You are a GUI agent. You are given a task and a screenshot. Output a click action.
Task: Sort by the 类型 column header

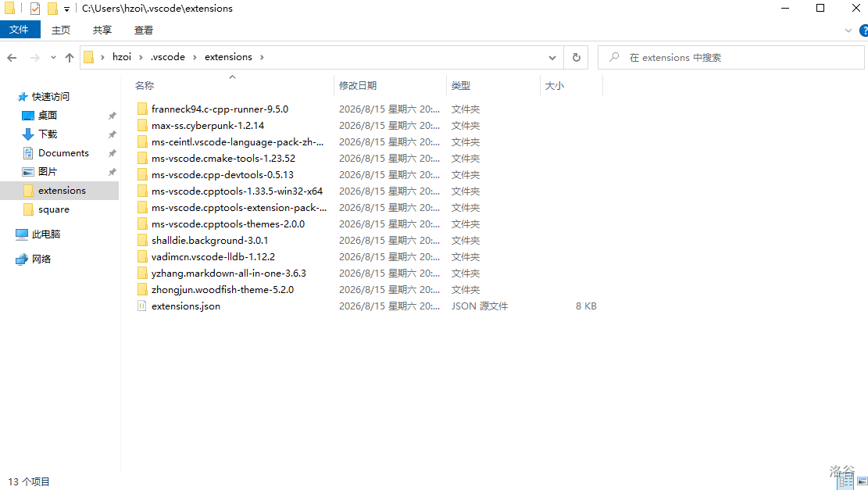[461, 86]
